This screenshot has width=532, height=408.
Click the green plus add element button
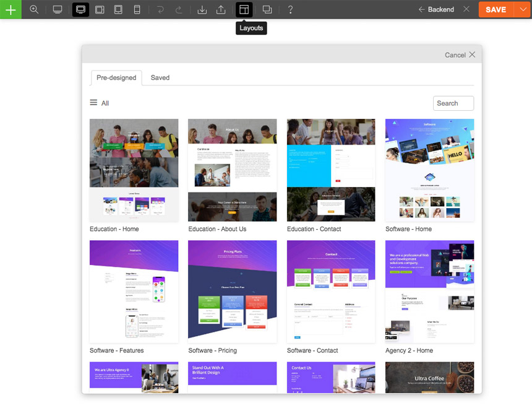[11, 9]
